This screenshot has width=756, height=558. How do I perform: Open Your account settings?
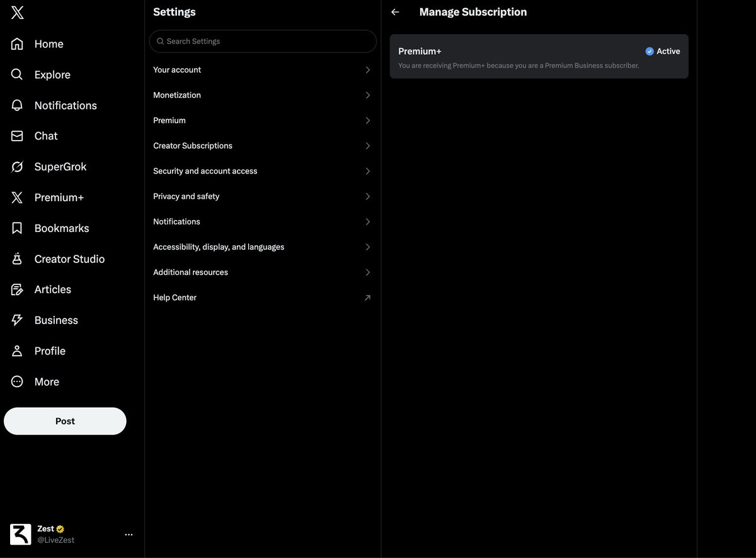(263, 70)
